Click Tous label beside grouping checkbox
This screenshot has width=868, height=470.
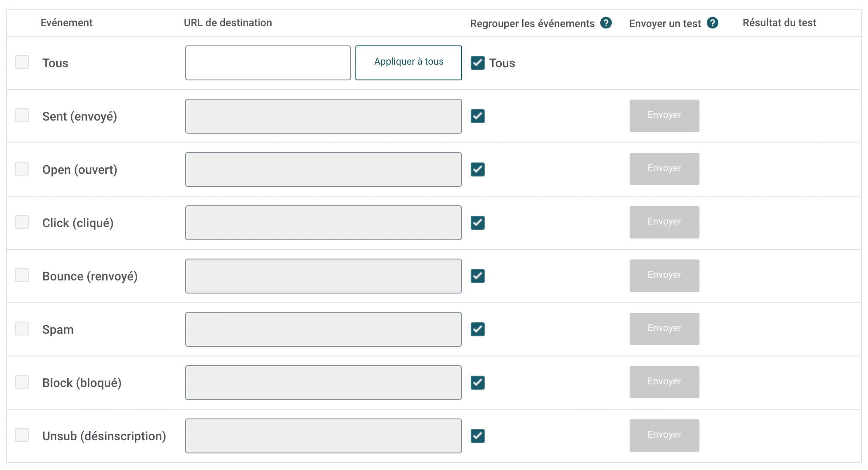click(x=502, y=63)
